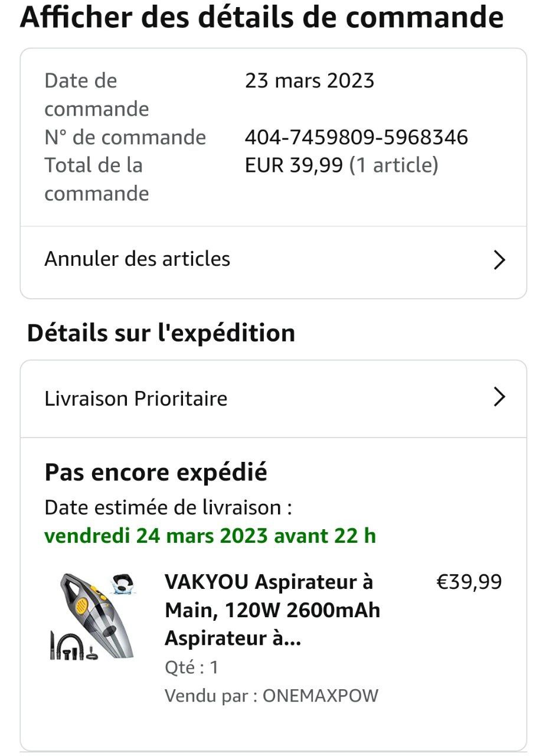Open the Livraison Prioritaire shipping details
Viewport: 546px width, 756px height.
[273, 399]
